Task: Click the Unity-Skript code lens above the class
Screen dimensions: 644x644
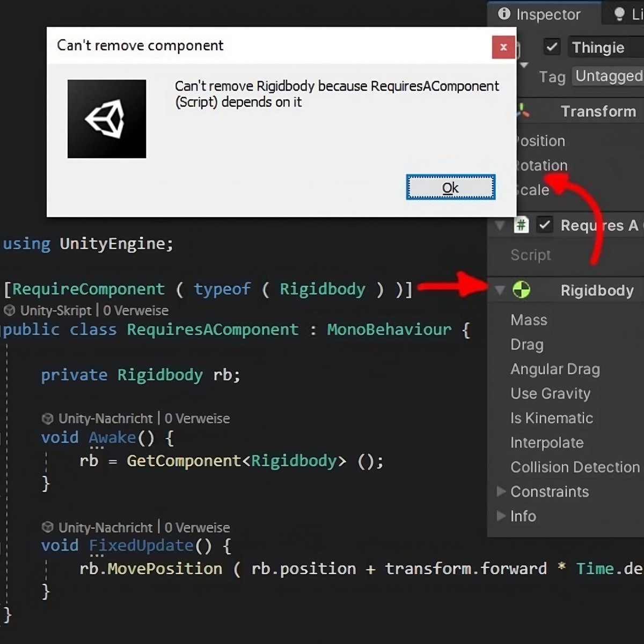Action: (x=56, y=310)
